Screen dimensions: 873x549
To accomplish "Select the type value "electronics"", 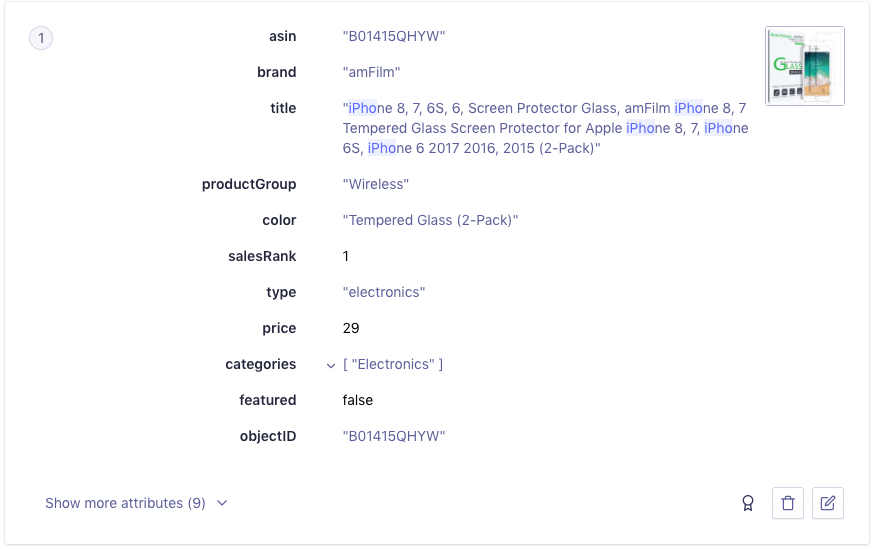I will point(384,292).
